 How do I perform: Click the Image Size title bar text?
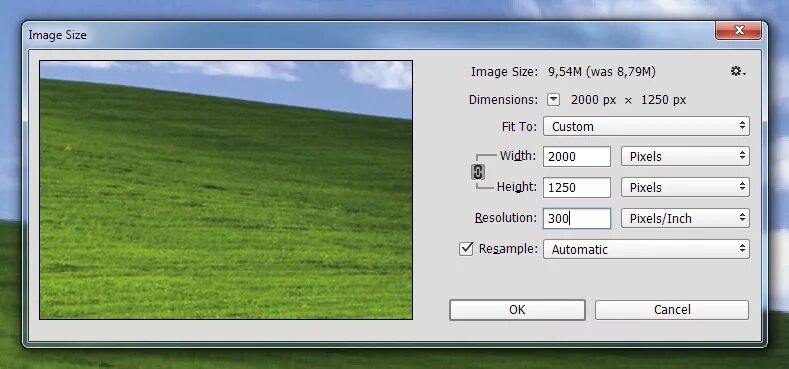[x=57, y=35]
